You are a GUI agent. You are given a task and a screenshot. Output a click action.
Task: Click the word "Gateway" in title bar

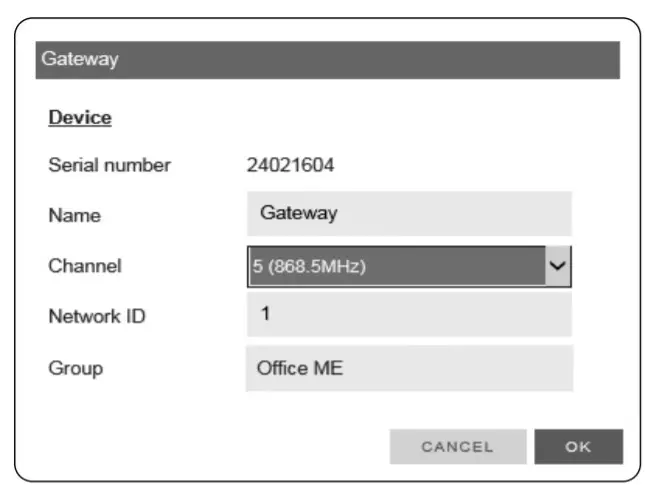[80, 59]
